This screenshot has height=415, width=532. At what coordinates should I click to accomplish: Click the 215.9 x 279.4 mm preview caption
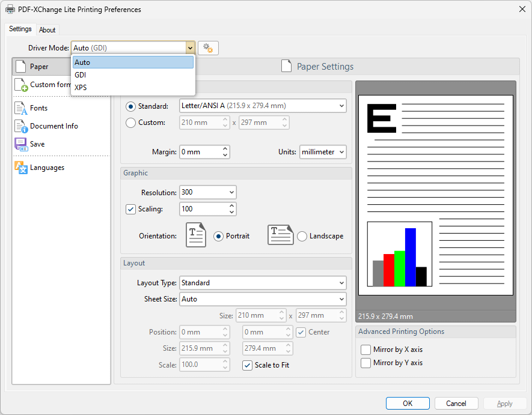pyautogui.click(x=385, y=317)
